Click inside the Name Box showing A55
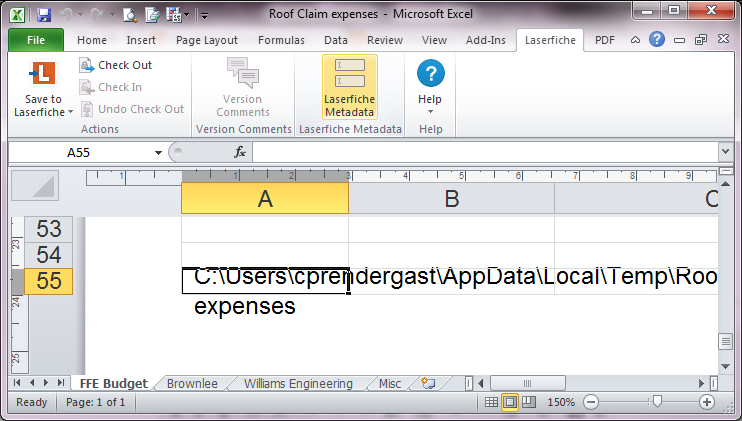The image size is (742, 421). pos(79,152)
